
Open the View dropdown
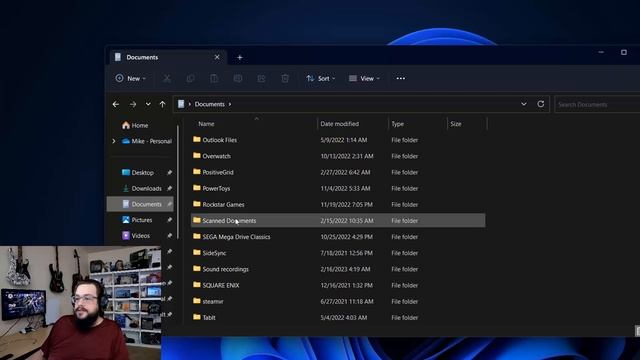pos(364,78)
